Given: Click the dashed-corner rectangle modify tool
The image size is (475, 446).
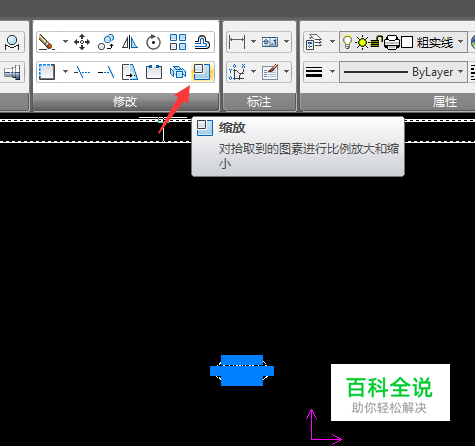Looking at the screenshot, I should point(46,72).
